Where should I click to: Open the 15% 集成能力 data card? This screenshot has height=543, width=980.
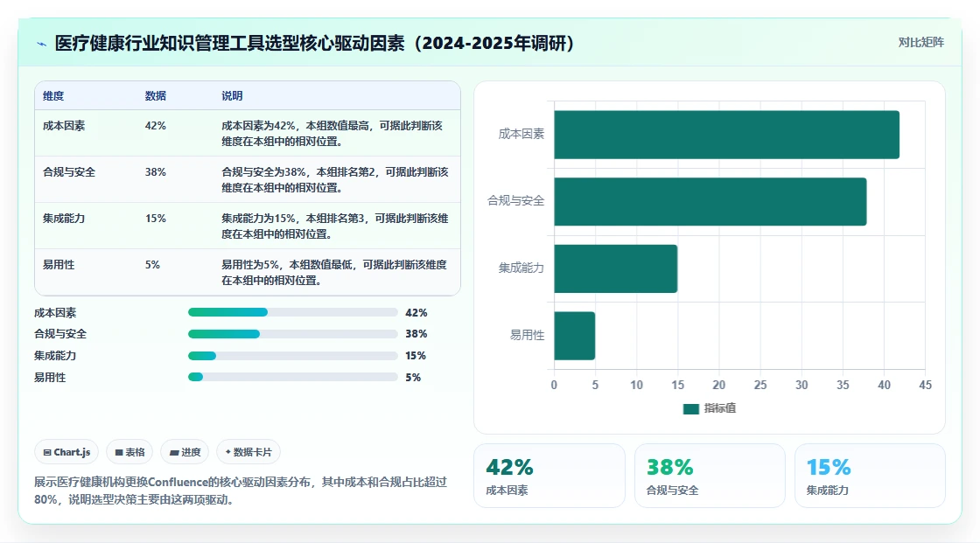pos(870,476)
